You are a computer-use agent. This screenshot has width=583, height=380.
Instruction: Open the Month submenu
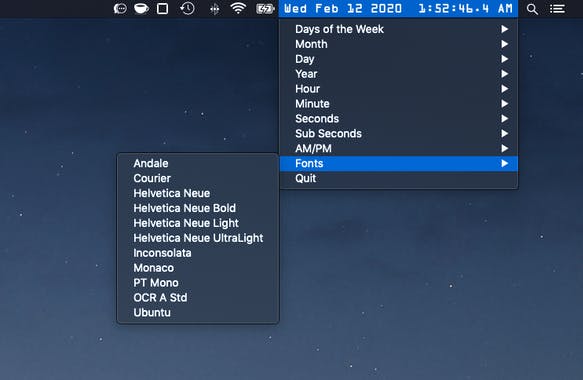tap(399, 44)
